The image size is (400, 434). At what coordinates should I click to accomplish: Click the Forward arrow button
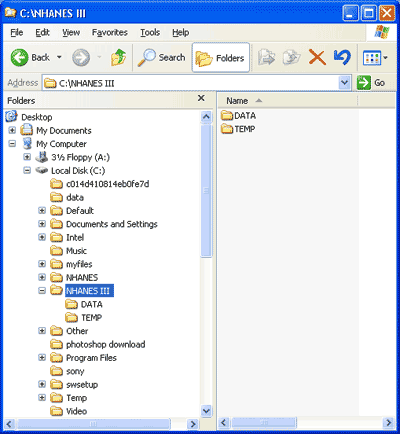coord(81,58)
